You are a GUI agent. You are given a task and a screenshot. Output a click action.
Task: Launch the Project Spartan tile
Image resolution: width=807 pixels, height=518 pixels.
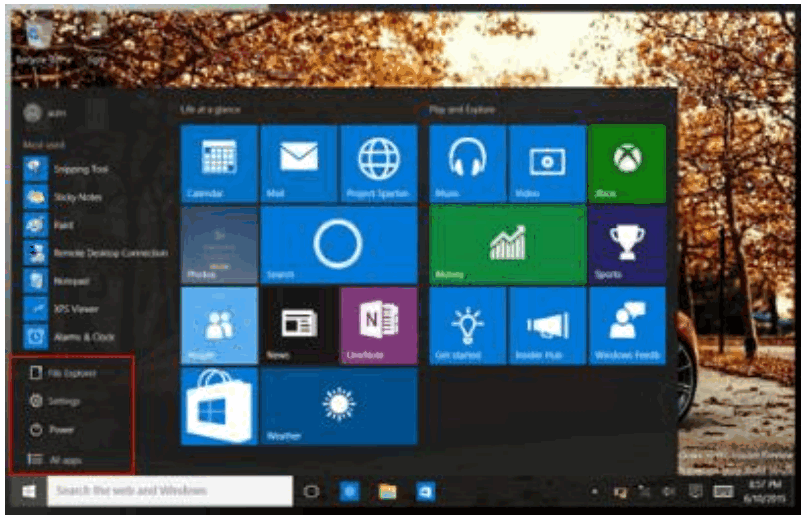click(x=379, y=163)
